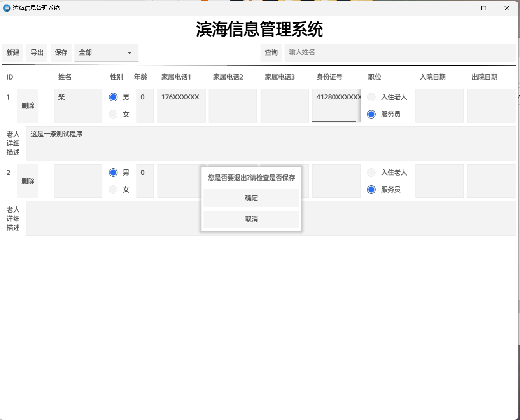Choose 入住老人 for record 1

pos(371,97)
